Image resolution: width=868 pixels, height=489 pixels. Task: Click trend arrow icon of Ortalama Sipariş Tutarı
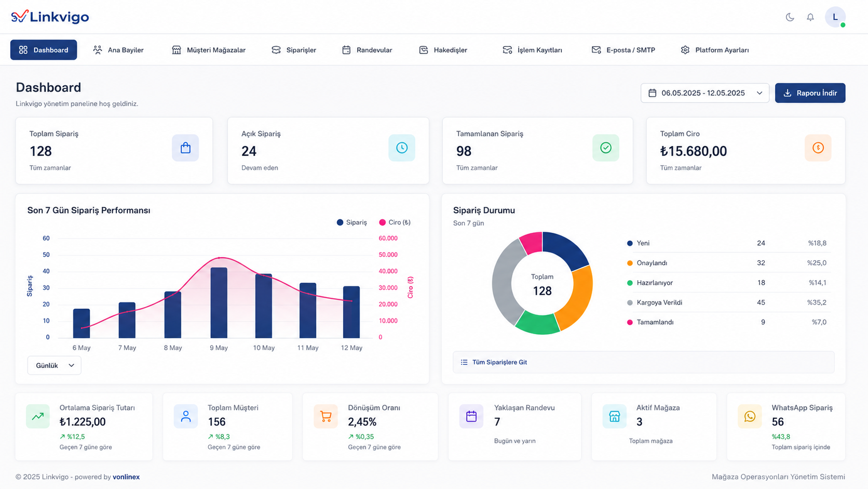click(x=38, y=416)
